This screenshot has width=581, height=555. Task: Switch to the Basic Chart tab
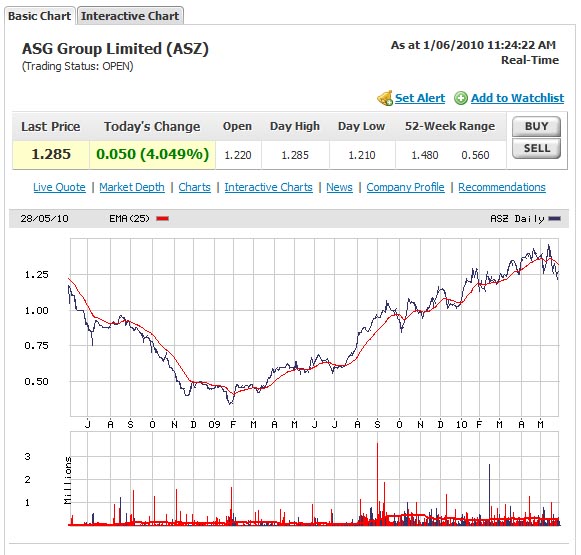[x=40, y=16]
